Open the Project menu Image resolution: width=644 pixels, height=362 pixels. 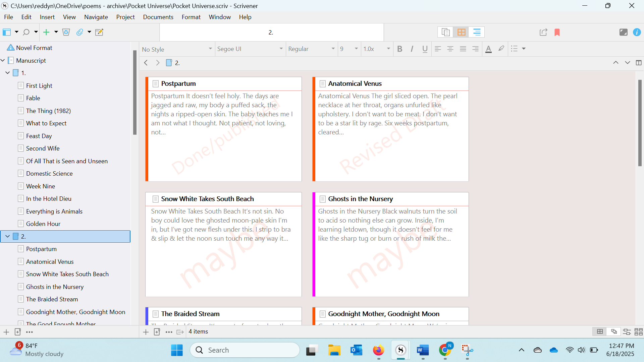(x=125, y=17)
